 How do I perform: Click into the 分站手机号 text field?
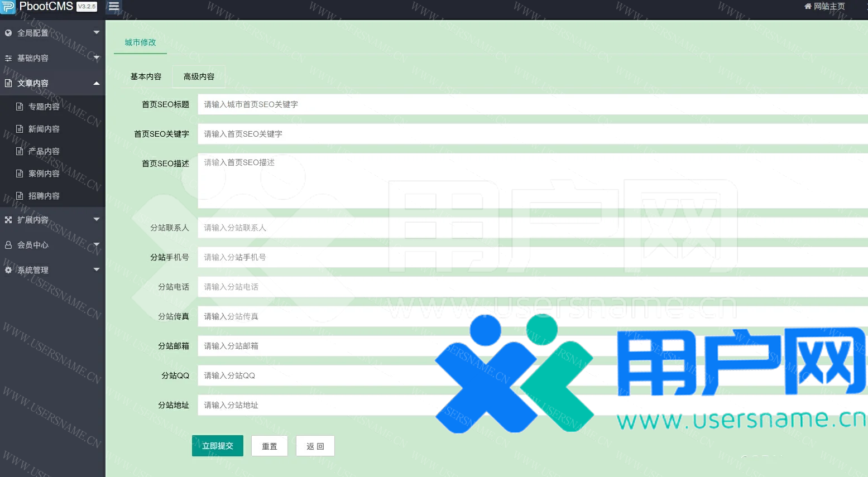pos(530,257)
